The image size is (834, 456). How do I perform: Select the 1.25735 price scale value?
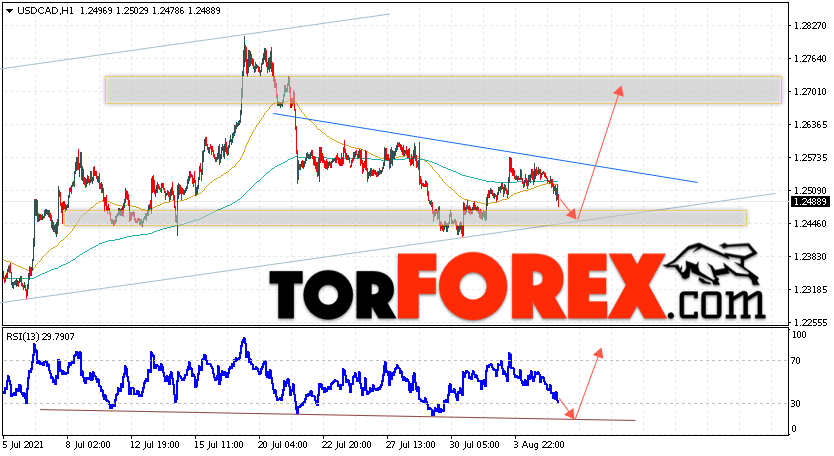[x=810, y=157]
